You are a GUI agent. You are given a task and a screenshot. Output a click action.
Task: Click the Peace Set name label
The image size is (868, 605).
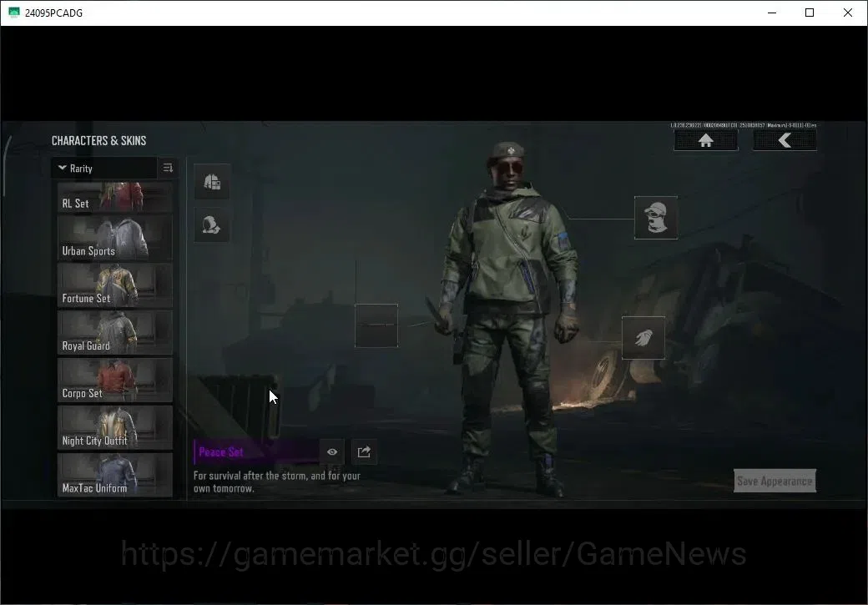tap(221, 451)
